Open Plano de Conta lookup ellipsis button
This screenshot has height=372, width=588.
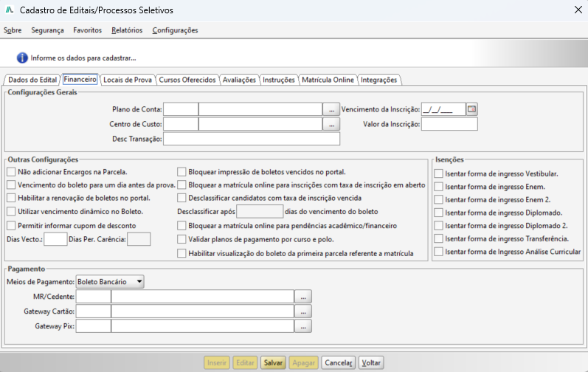pyautogui.click(x=331, y=109)
